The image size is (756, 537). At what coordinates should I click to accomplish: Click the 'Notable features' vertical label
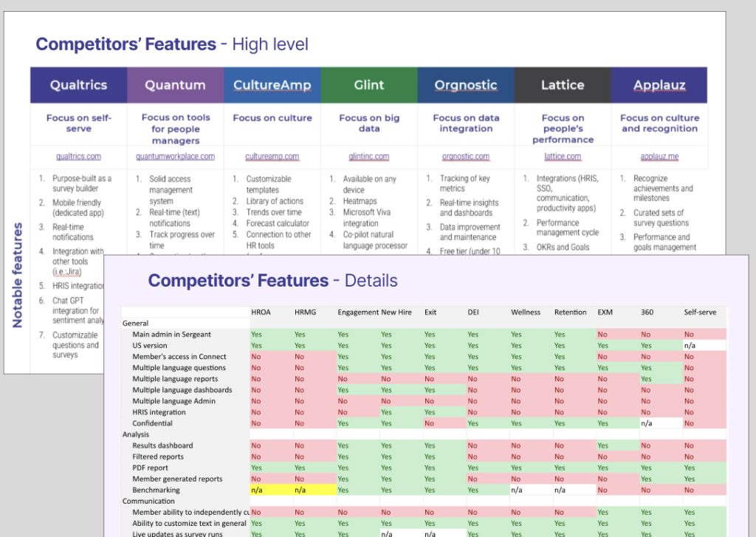[18, 275]
